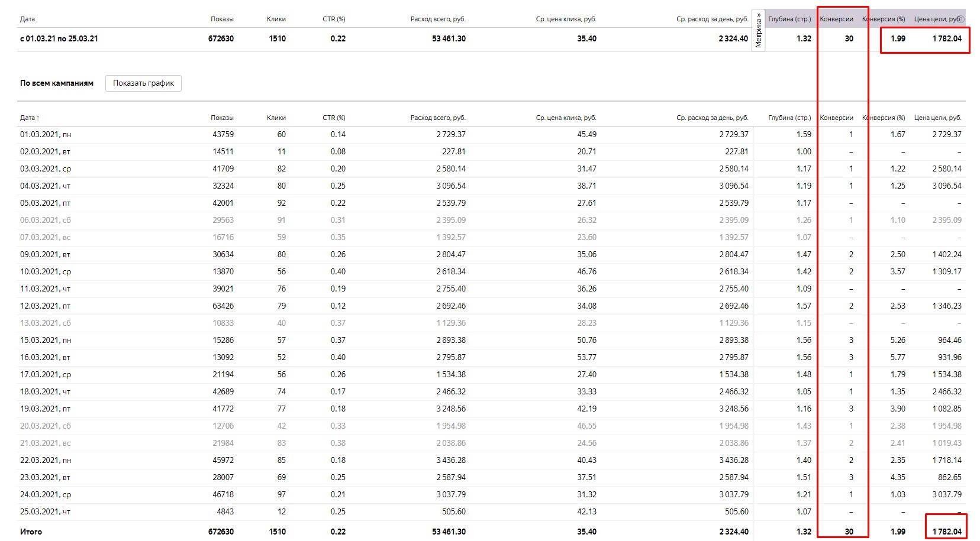Sort daily table by Глубина (стр.) header
This screenshot has height=541, width=980.
[x=789, y=118]
